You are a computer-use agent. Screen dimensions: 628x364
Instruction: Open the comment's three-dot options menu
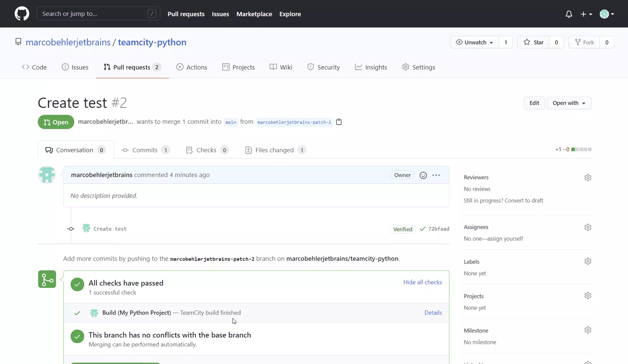click(436, 175)
